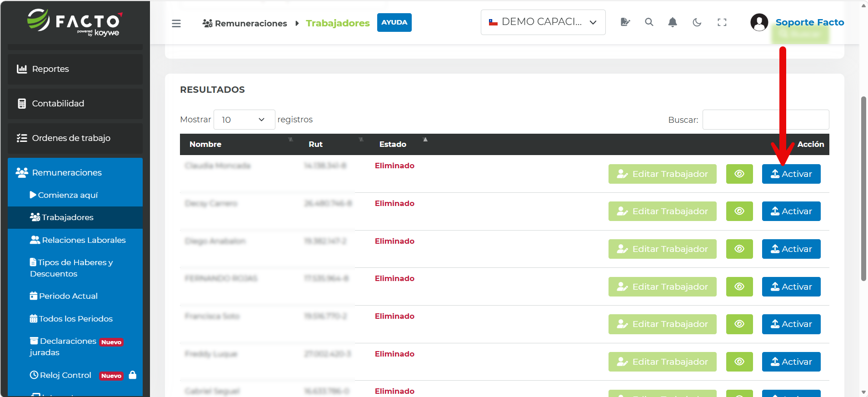Screen dimensions: 868x397
Task: Open the Soporte Facto user menu
Action: pyautogui.click(x=797, y=22)
